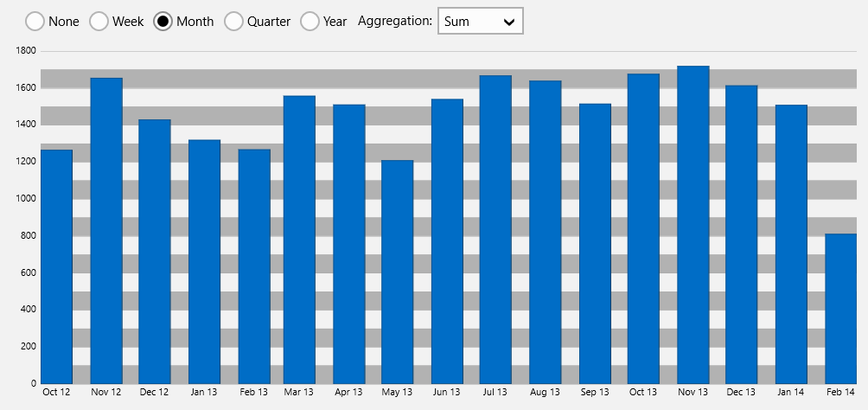
Task: Click the 'Oct 12' axis label
Action: (56, 393)
